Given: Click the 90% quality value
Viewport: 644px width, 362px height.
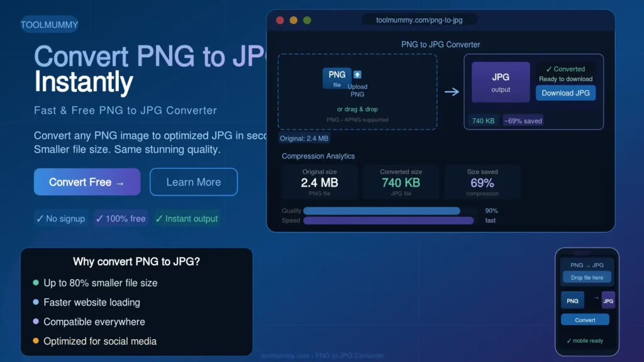Looking at the screenshot, I should tap(491, 211).
